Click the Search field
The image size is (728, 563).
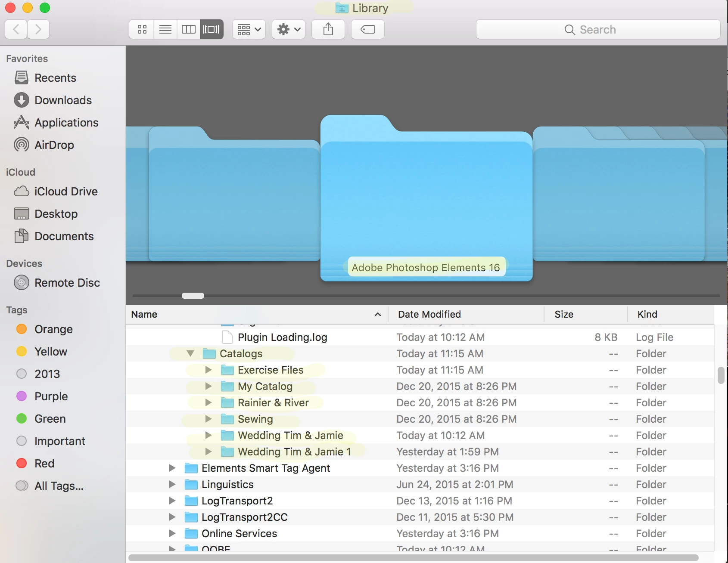598,29
